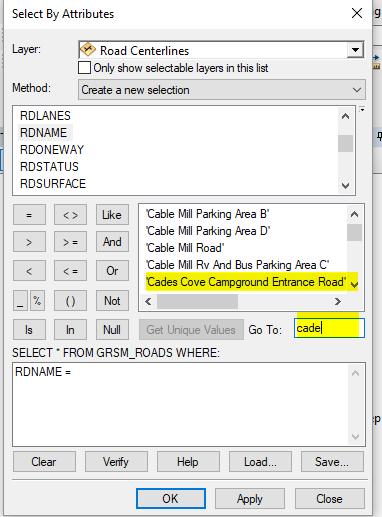382x517 pixels.
Task: Select value 'Cable Mill Road'
Action: [x=185, y=248]
